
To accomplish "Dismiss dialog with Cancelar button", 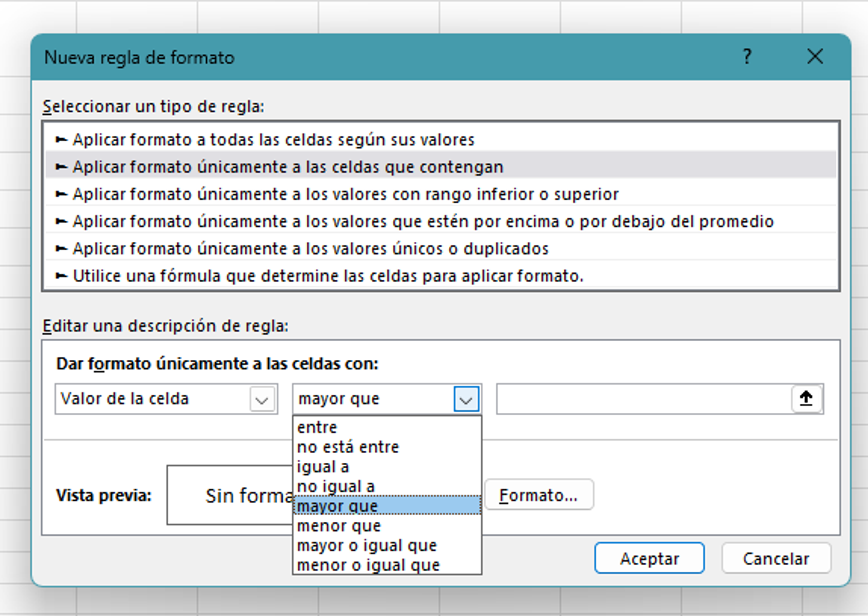I will point(776,558).
